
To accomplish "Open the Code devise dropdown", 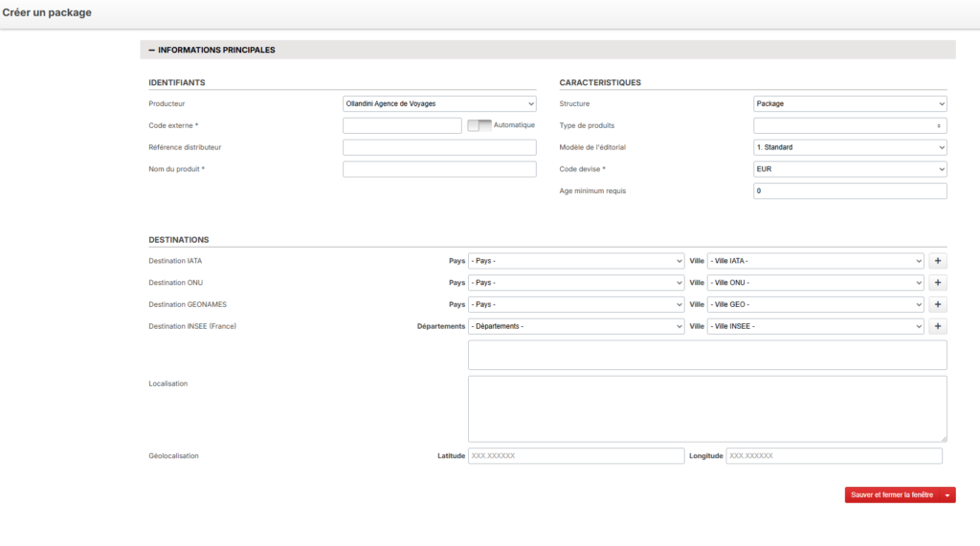I will pos(850,169).
